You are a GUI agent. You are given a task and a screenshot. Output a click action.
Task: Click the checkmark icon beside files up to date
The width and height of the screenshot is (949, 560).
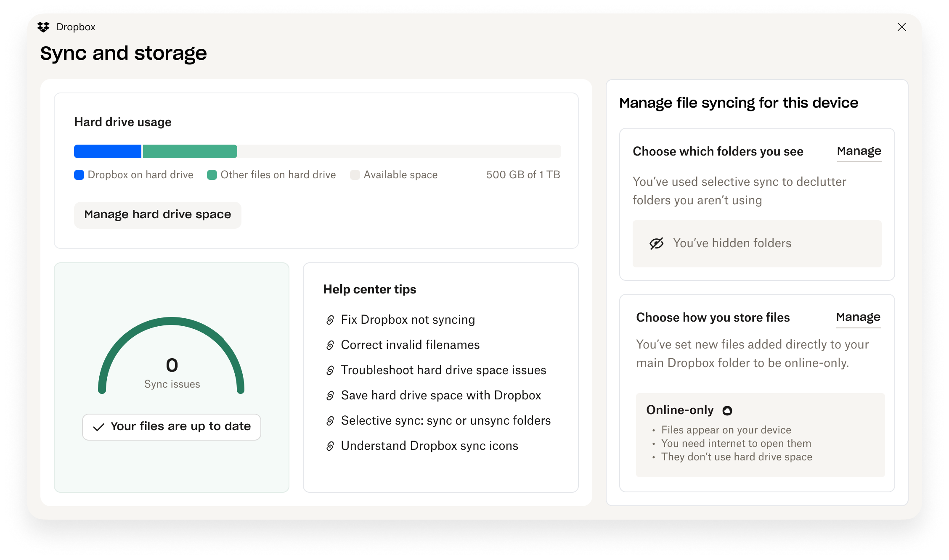click(x=99, y=427)
